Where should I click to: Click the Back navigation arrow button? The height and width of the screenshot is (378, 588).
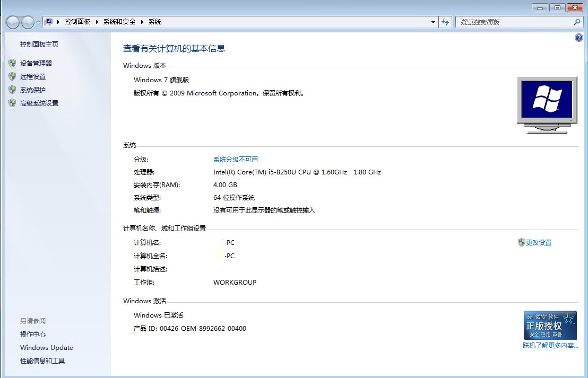point(13,22)
